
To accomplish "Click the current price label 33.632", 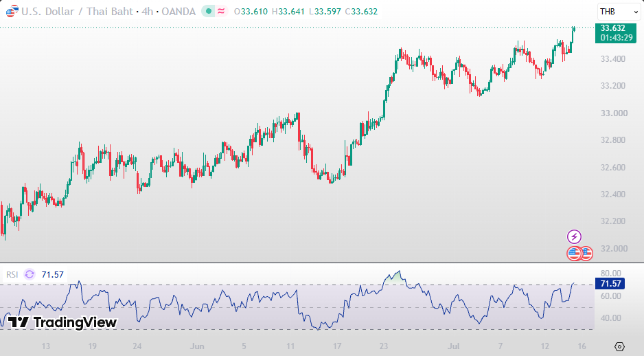I will coord(613,28).
